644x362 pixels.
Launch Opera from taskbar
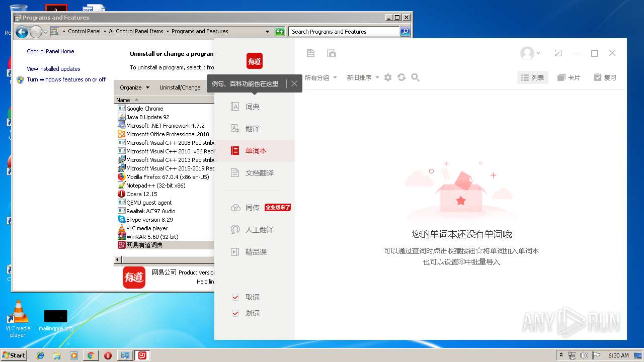[108, 355]
